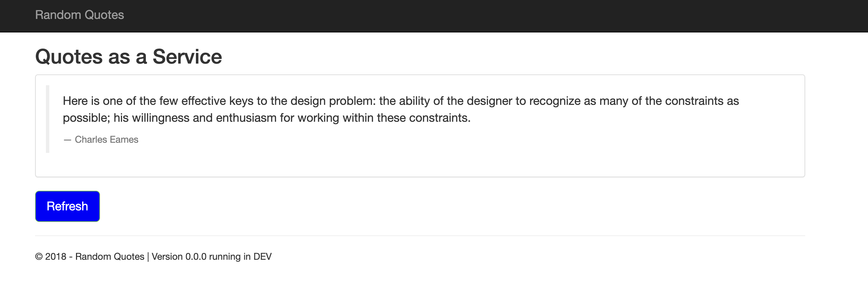Click the Random Quotes navbar brand link

pos(79,15)
